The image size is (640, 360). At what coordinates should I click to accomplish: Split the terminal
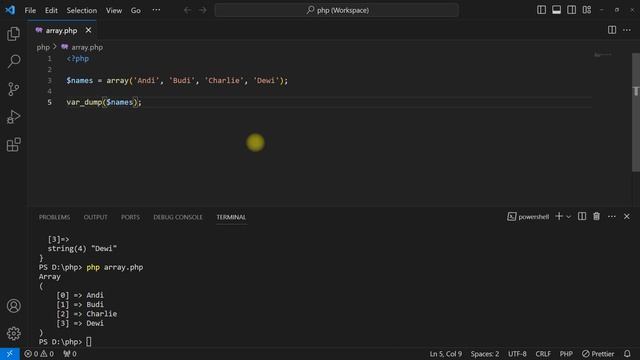pyautogui.click(x=582, y=216)
